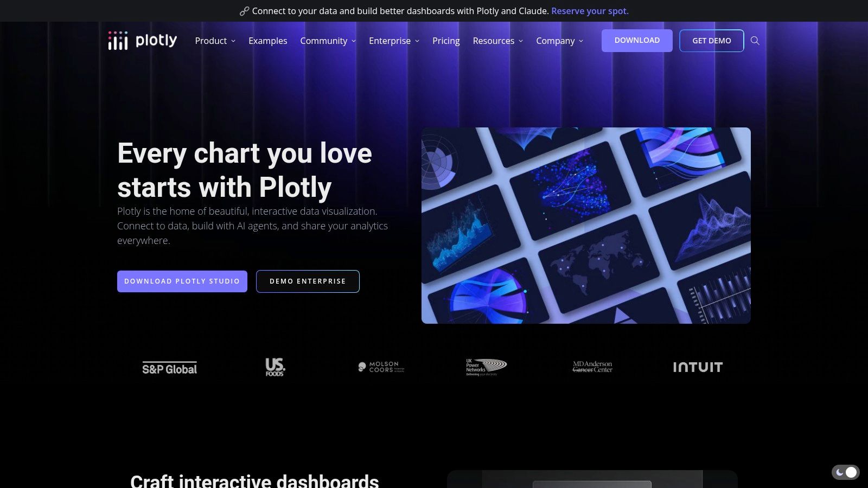The width and height of the screenshot is (868, 488).
Task: Open the search magnifier icon
Action: pyautogui.click(x=755, y=41)
